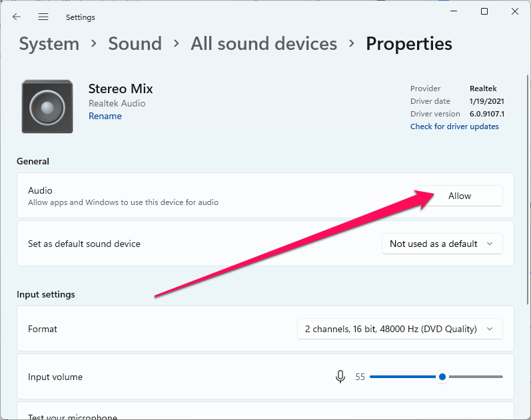Click the Stereo Mix device name
The width and height of the screenshot is (531, 420).
[121, 89]
